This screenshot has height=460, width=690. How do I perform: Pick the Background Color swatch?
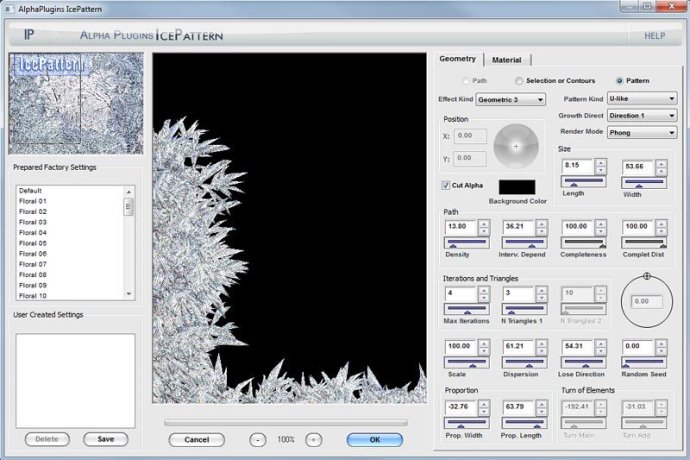coord(517,187)
